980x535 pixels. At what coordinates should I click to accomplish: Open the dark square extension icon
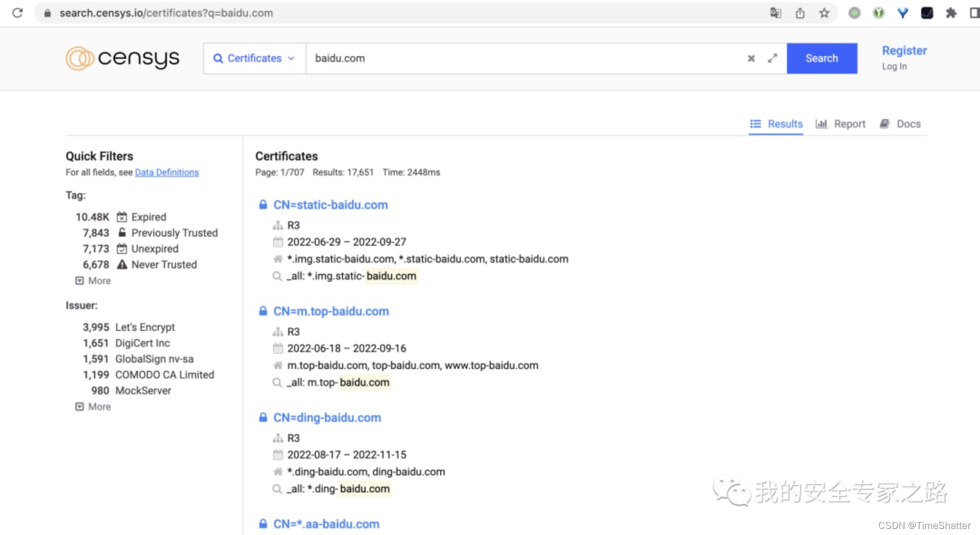(x=927, y=13)
